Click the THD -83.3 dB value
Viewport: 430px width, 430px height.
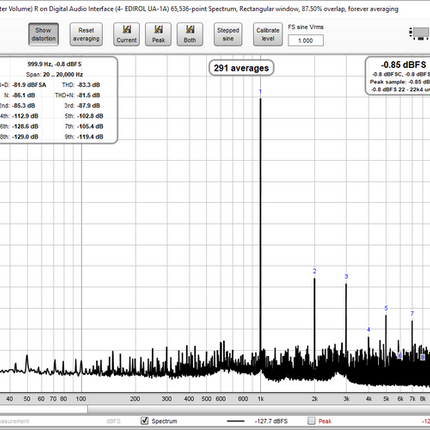point(89,85)
